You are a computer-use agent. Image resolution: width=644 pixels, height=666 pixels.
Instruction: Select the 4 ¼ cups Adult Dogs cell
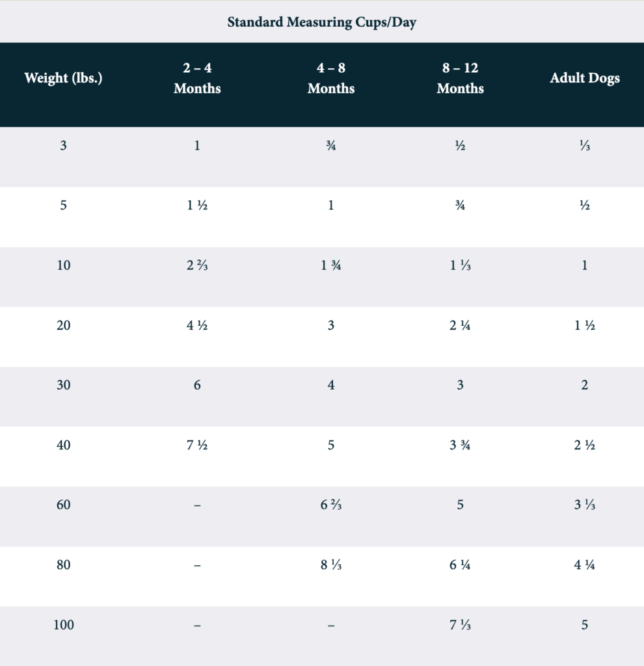[x=585, y=565]
